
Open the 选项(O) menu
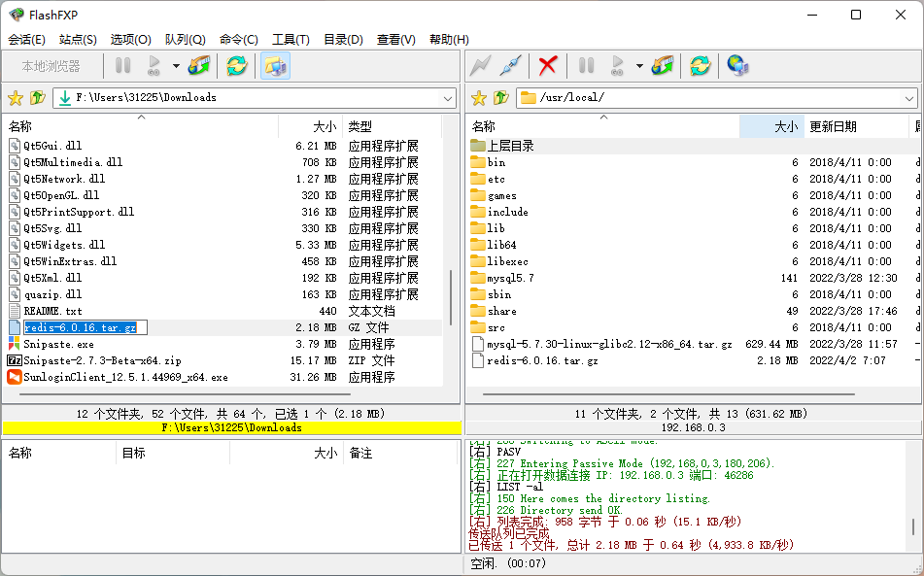131,40
